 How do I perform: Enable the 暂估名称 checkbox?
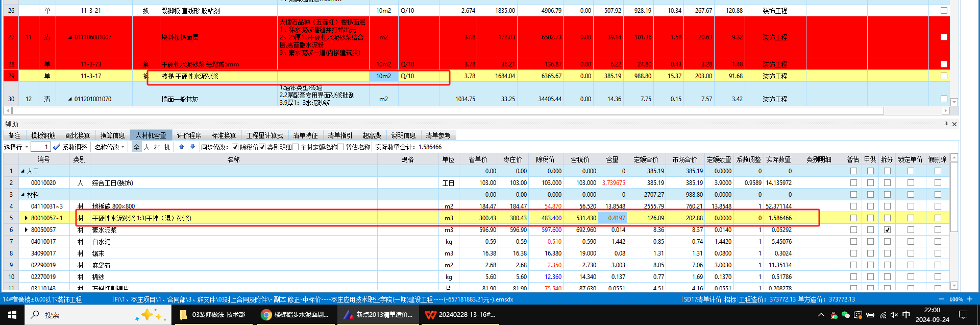pyautogui.click(x=341, y=147)
